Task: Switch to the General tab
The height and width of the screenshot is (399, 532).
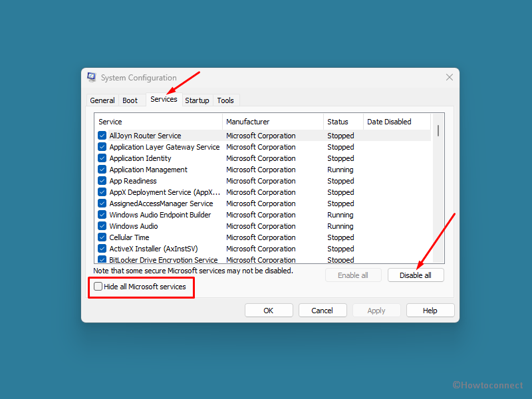Action: coord(102,100)
